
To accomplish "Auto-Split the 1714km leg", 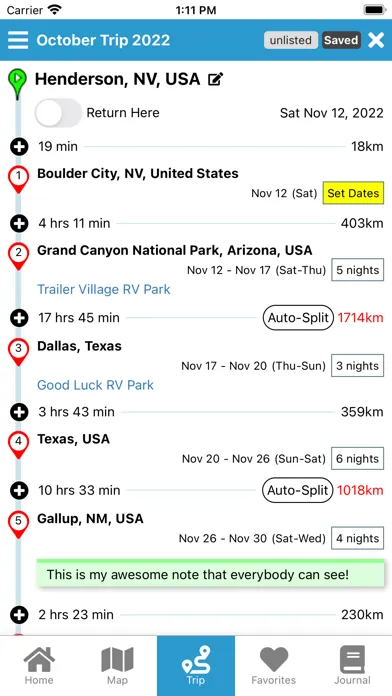I will pyautogui.click(x=297, y=318).
